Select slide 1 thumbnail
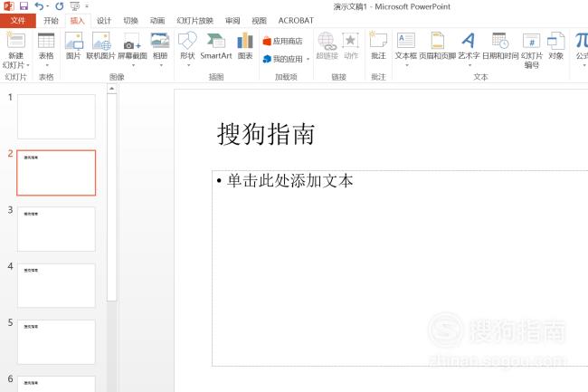This screenshot has height=392, width=588. click(56, 117)
